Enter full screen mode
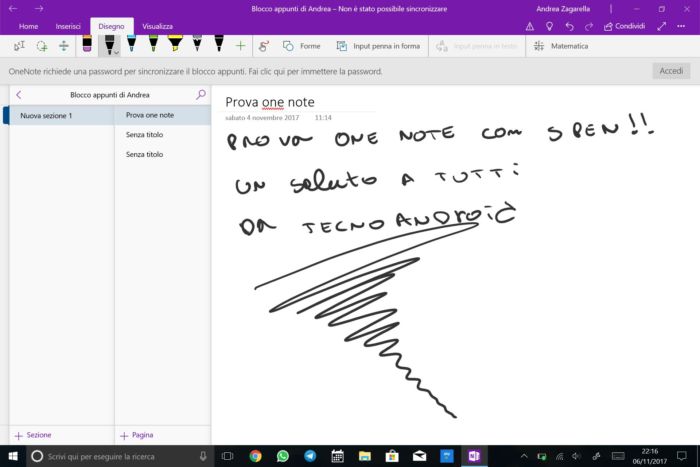Image resolution: width=700 pixels, height=467 pixels. pos(662,26)
